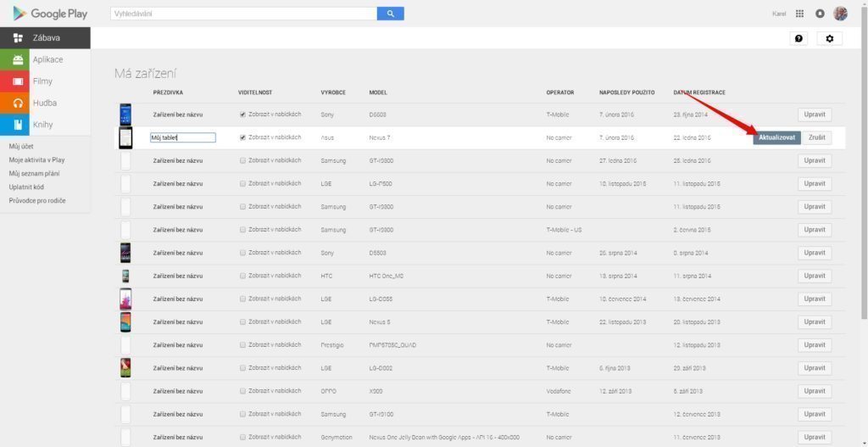
Task: Check visibility checkbox for Prestigio device
Action: (242, 344)
